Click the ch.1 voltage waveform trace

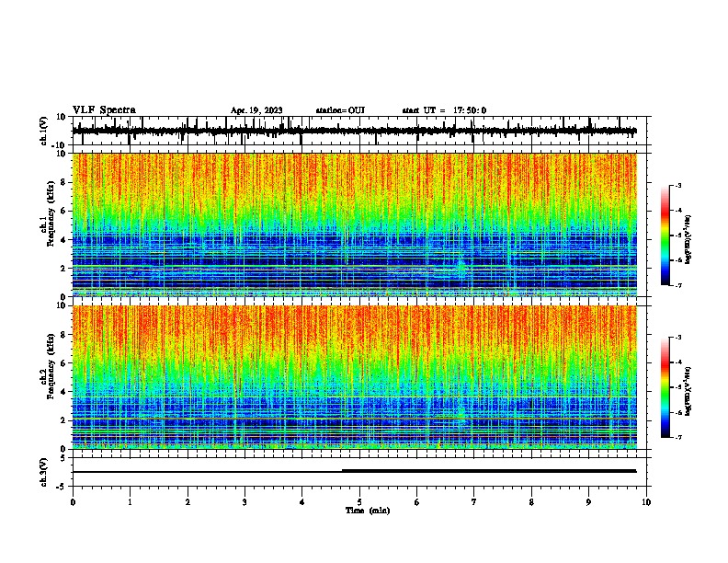click(x=354, y=131)
